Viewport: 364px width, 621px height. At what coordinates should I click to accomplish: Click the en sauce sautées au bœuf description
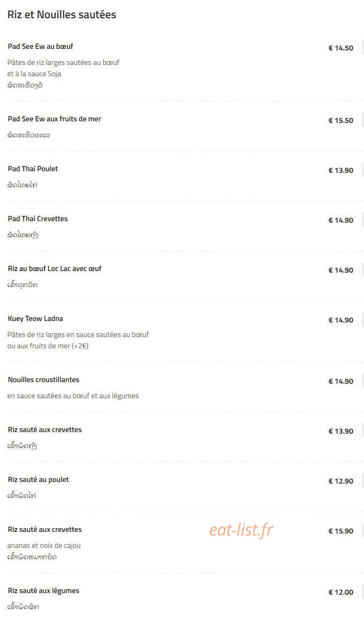73,396
